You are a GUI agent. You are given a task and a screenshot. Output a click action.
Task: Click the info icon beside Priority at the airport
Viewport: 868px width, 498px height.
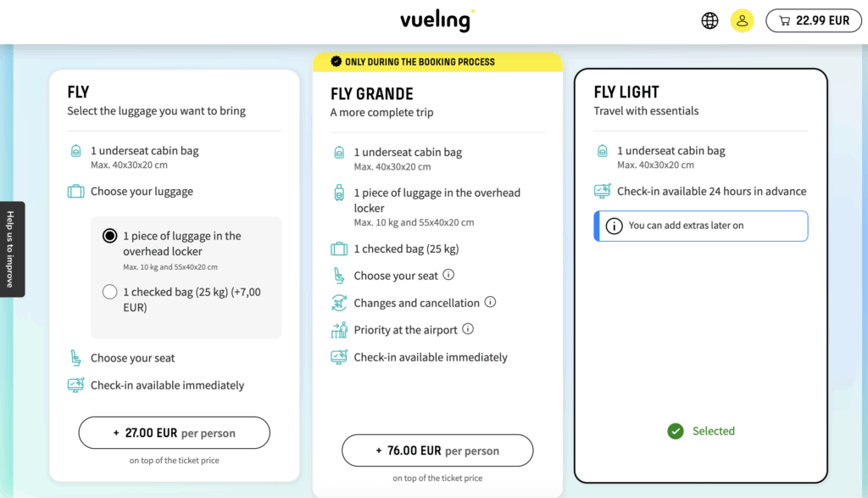(x=468, y=329)
